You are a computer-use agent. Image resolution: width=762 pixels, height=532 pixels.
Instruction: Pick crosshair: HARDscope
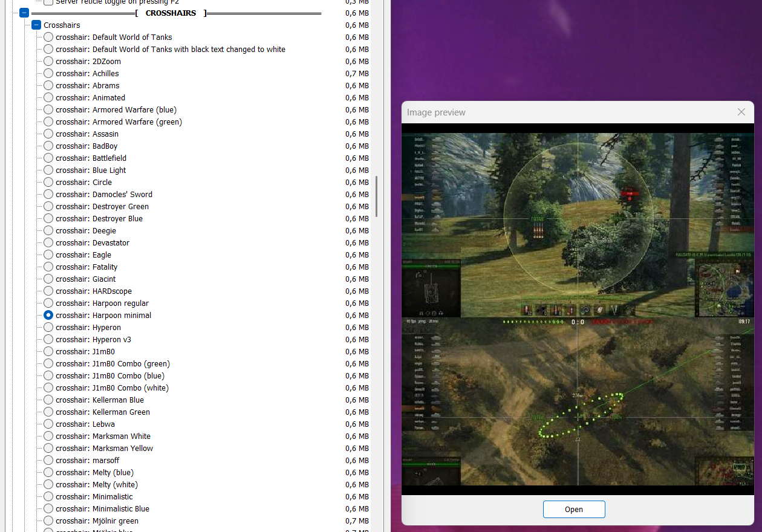48,291
